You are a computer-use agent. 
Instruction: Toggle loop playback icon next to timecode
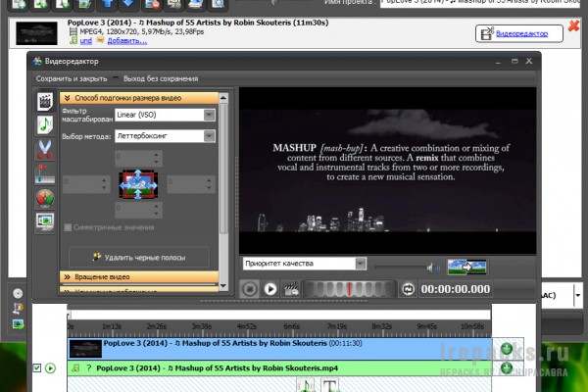point(408,289)
